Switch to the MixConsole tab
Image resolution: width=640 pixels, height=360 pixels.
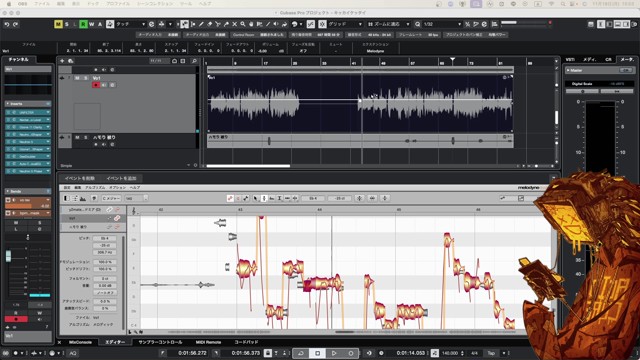[80, 342]
